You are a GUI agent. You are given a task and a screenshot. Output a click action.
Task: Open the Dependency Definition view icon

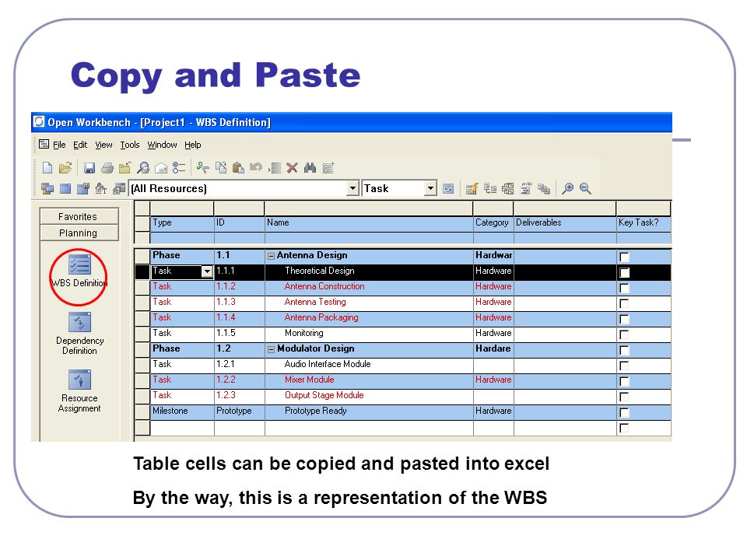[x=79, y=322]
